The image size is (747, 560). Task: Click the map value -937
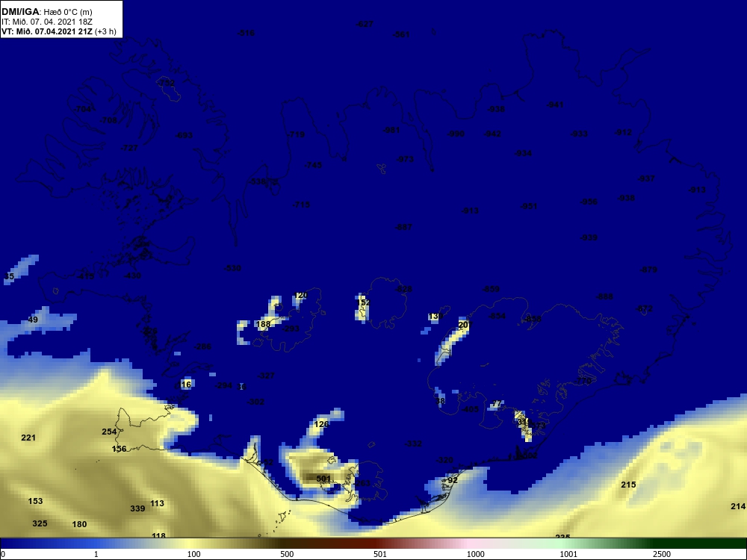coord(646,178)
